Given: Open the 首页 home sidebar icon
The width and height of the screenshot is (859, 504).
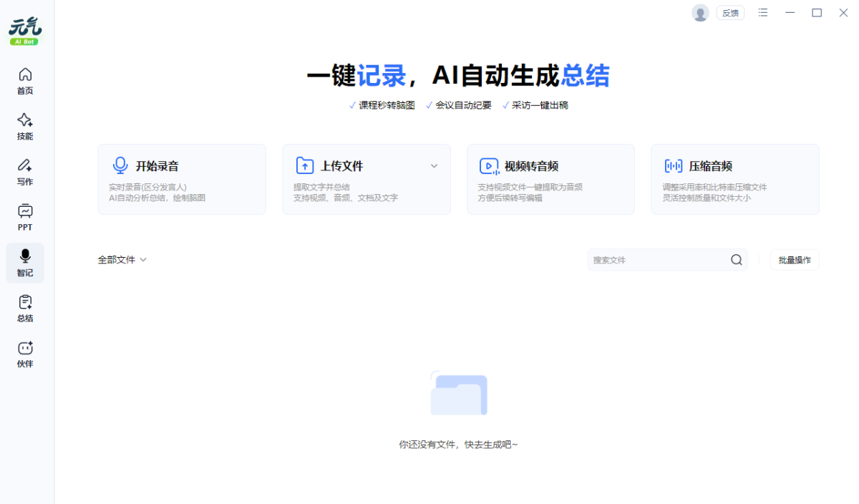Looking at the screenshot, I should tap(25, 81).
